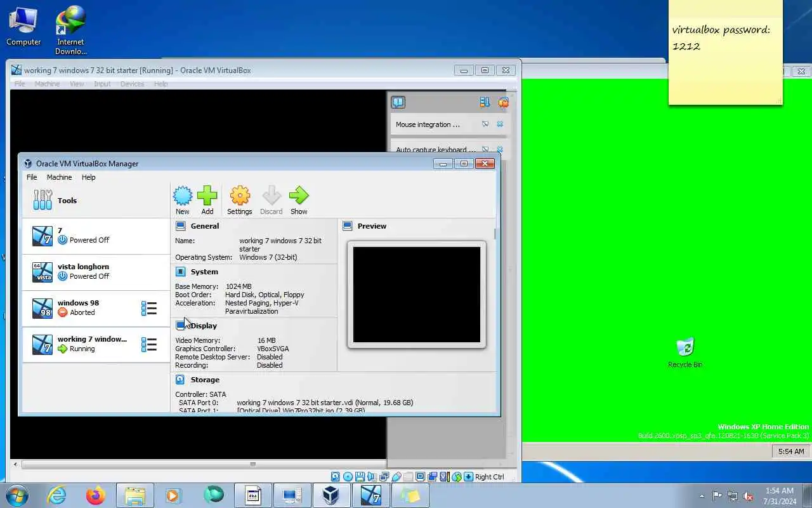The width and height of the screenshot is (812, 508).
Task: Open machine tools menu for windows 98
Action: [x=149, y=309]
